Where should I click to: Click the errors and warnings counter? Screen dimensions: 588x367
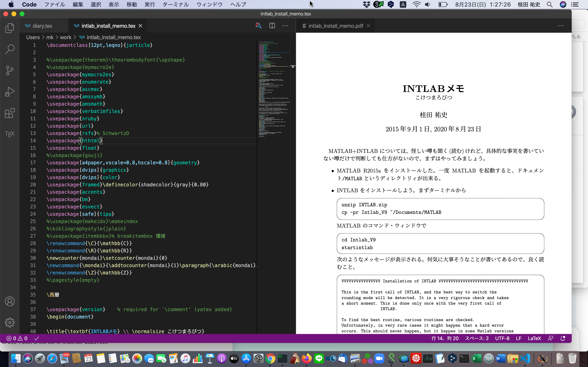click(17, 338)
